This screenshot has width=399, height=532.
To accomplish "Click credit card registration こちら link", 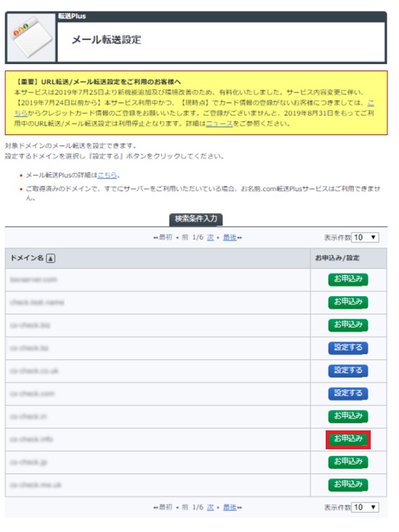I will pyautogui.click(x=21, y=113).
